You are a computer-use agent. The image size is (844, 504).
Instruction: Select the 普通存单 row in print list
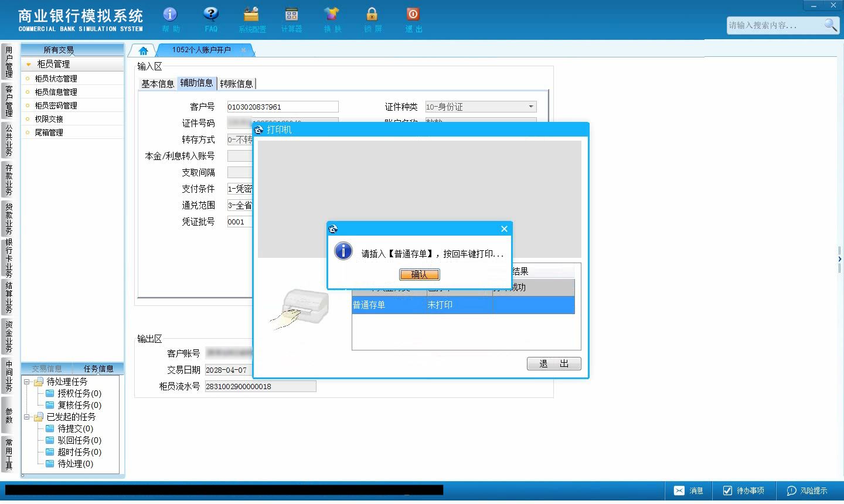[463, 305]
